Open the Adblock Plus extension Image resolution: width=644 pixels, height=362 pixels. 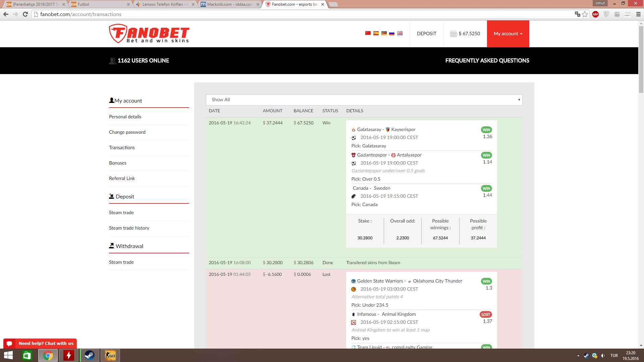(595, 14)
